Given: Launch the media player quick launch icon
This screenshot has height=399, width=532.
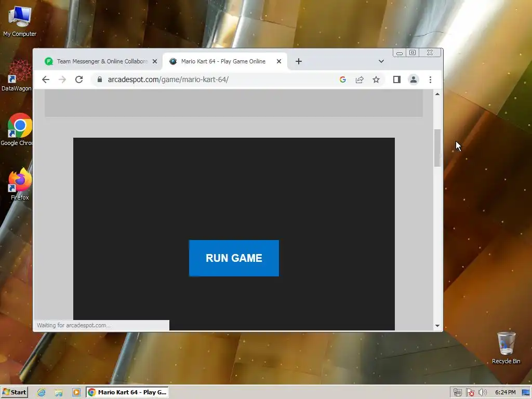Looking at the screenshot, I should tap(76, 392).
